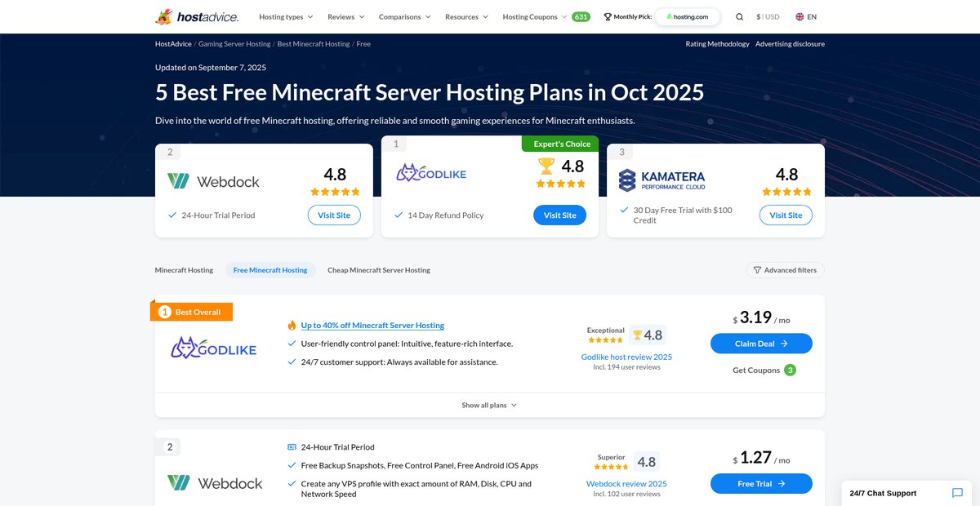Click the green 3 coupons count badge
The width and height of the screenshot is (980, 506).
[x=790, y=371]
